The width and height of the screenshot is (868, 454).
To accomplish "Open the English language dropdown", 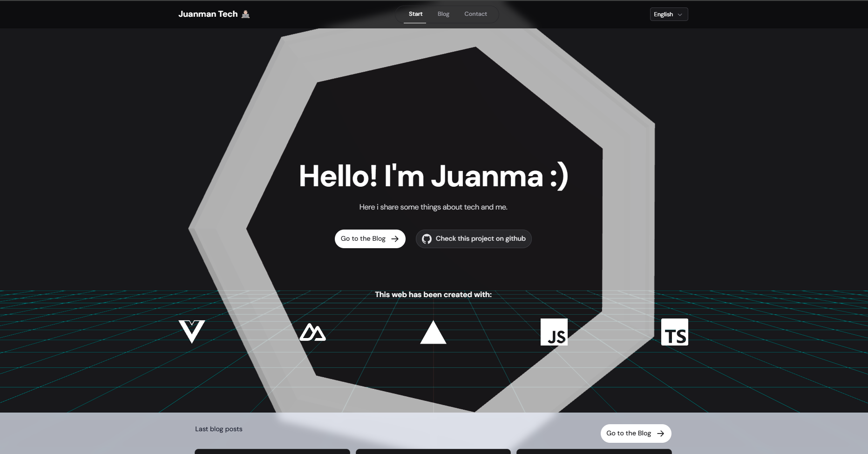I will tap(664, 14).
